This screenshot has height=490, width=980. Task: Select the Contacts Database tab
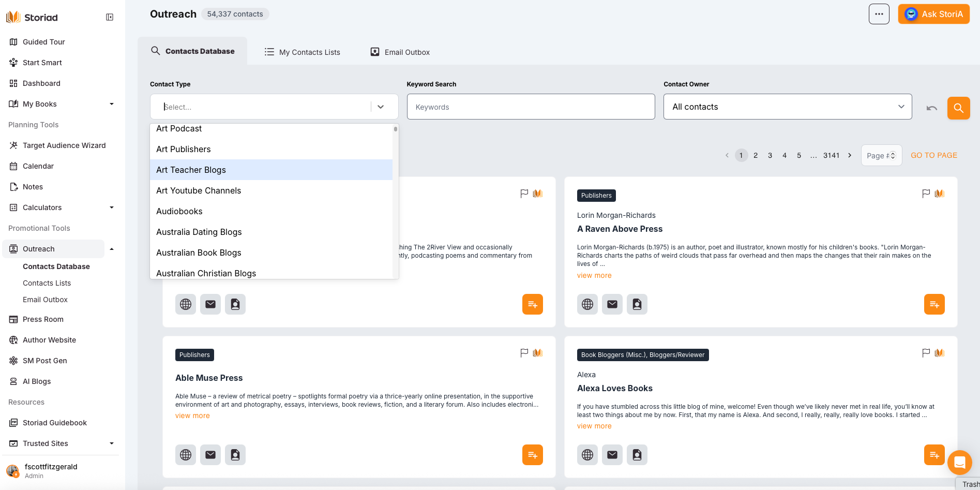point(192,51)
